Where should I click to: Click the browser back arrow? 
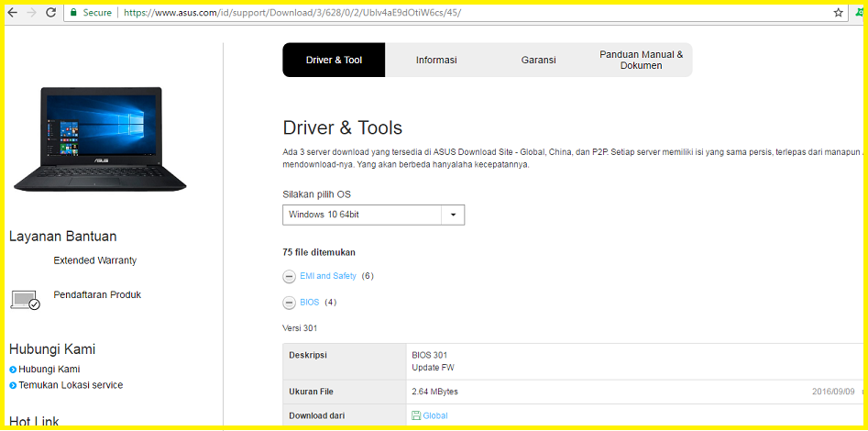point(12,12)
